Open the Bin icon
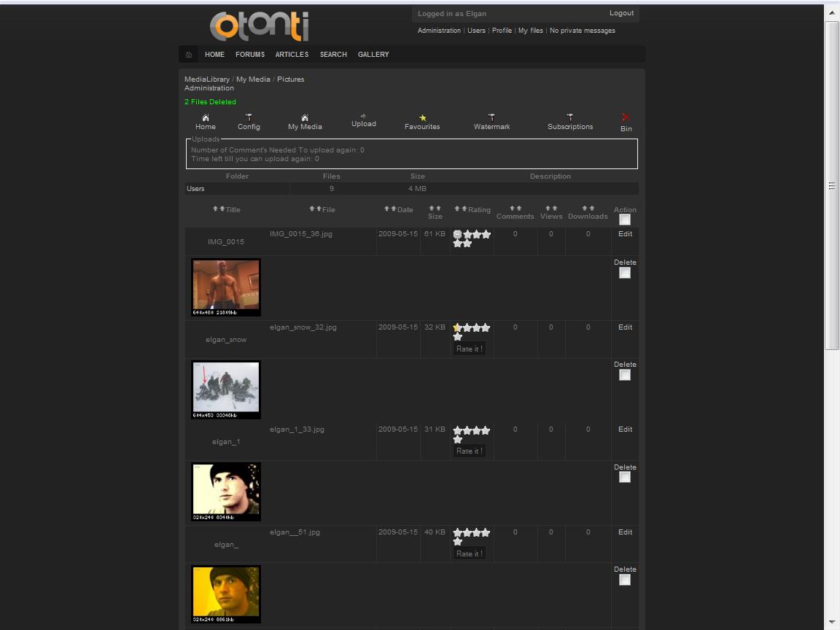Viewport: 840px width, 630px height. (x=626, y=118)
